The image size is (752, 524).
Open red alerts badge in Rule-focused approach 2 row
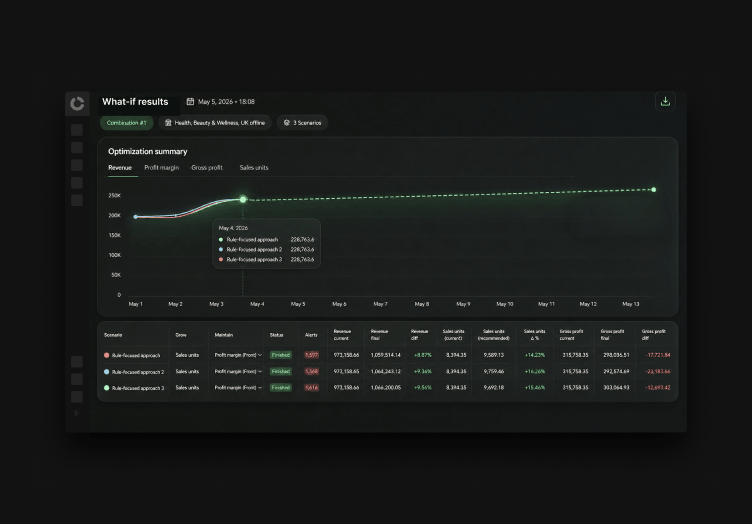312,372
